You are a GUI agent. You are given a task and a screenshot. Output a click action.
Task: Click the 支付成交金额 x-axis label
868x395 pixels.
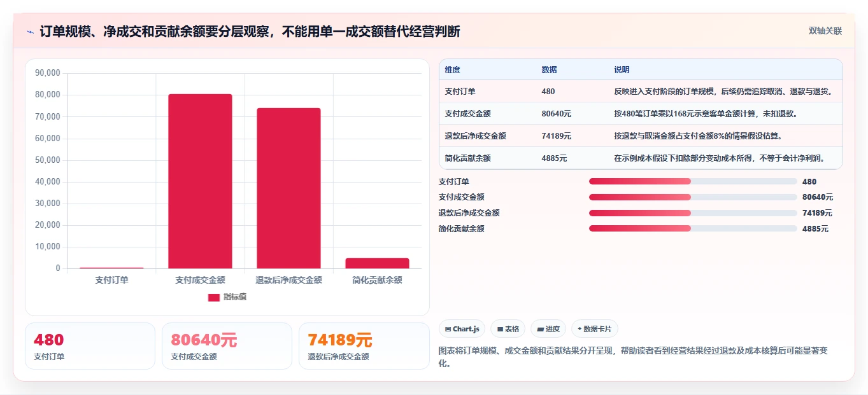[200, 280]
